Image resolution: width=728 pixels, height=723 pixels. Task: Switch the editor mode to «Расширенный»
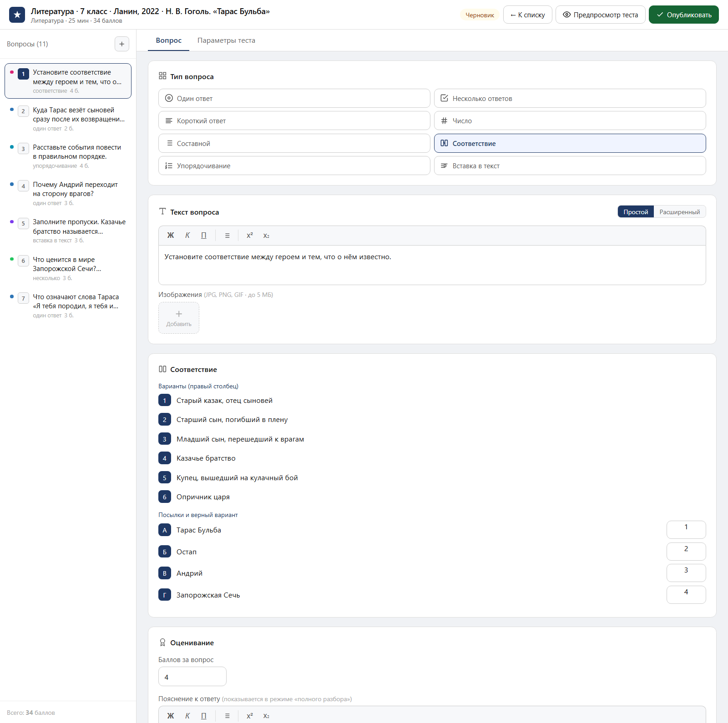(679, 212)
